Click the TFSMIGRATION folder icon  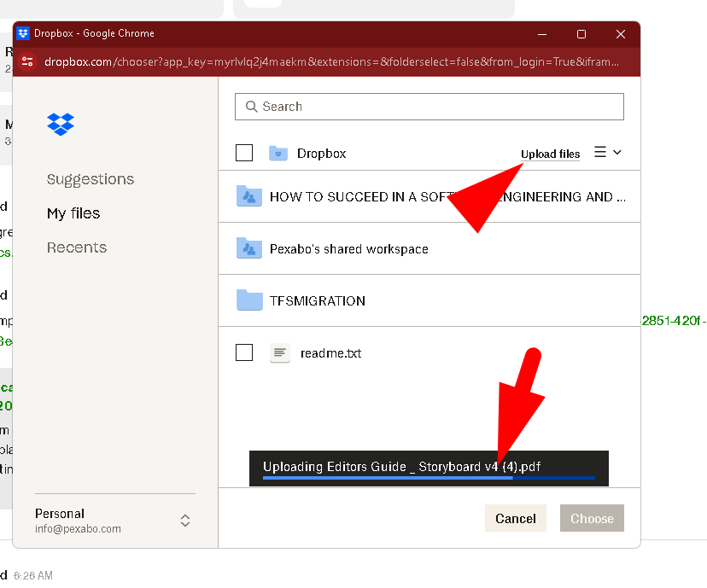(249, 300)
